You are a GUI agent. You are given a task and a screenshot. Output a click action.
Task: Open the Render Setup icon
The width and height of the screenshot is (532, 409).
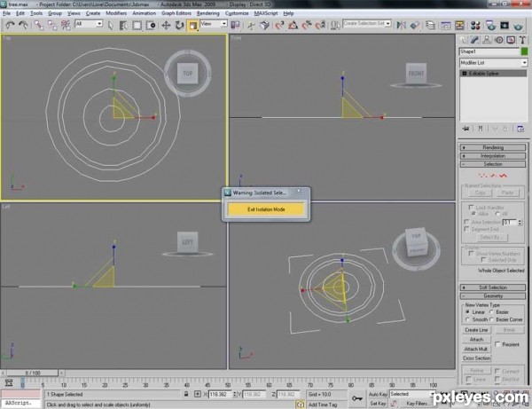(x=490, y=26)
